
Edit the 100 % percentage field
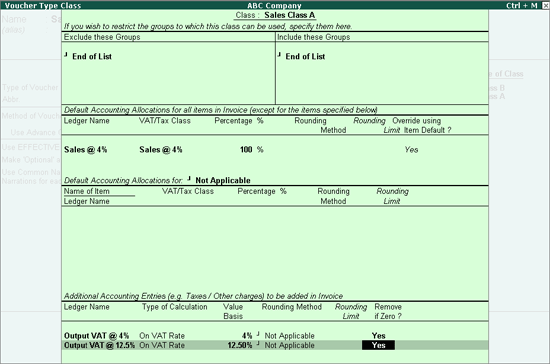[x=251, y=150]
